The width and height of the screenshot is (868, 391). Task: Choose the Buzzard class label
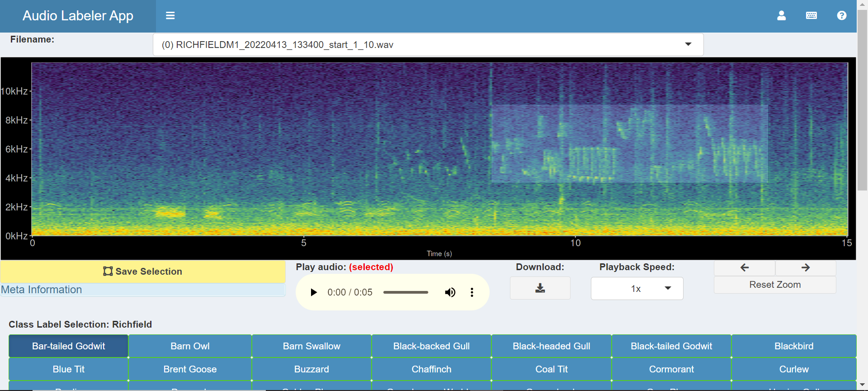click(x=311, y=369)
